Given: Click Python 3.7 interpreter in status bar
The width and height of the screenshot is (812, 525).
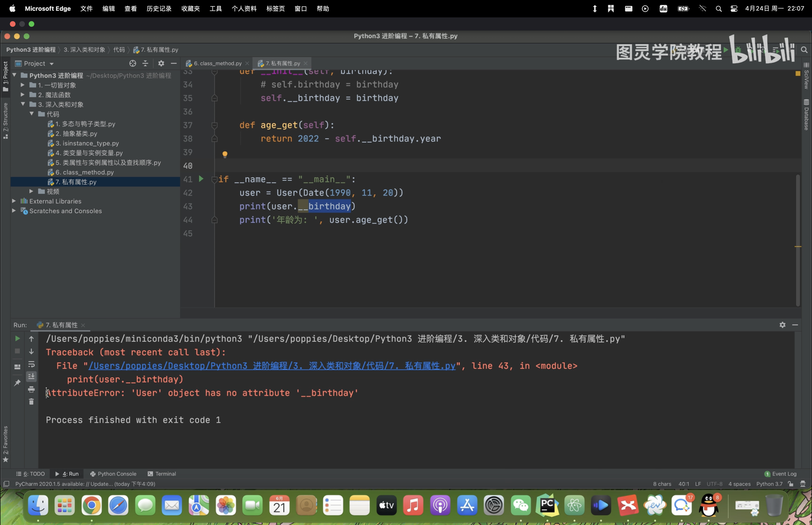Looking at the screenshot, I should [x=769, y=484].
